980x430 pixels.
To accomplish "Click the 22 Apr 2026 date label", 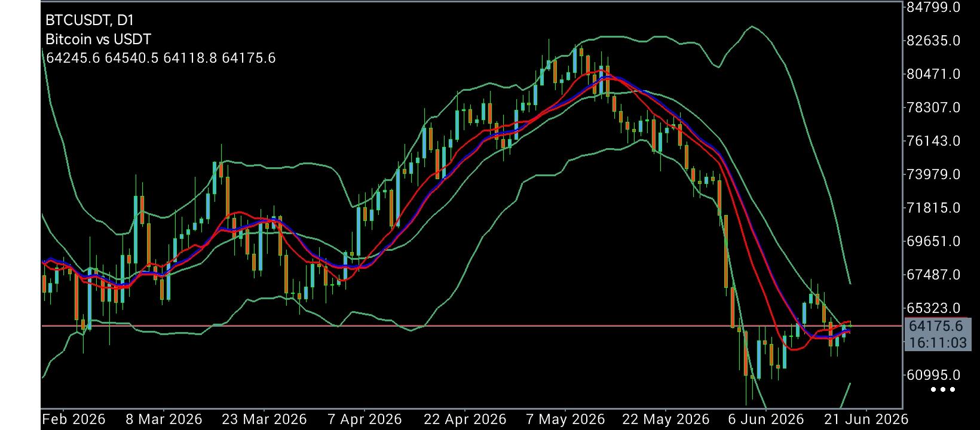I will click(465, 419).
